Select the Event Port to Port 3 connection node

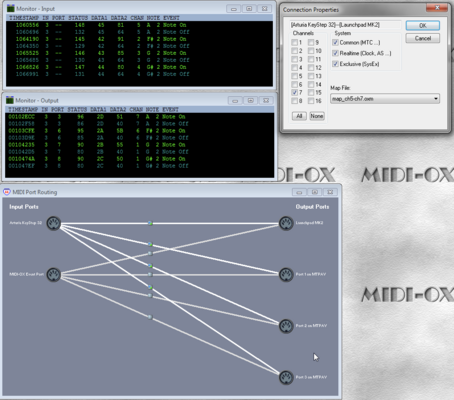pos(150,317)
